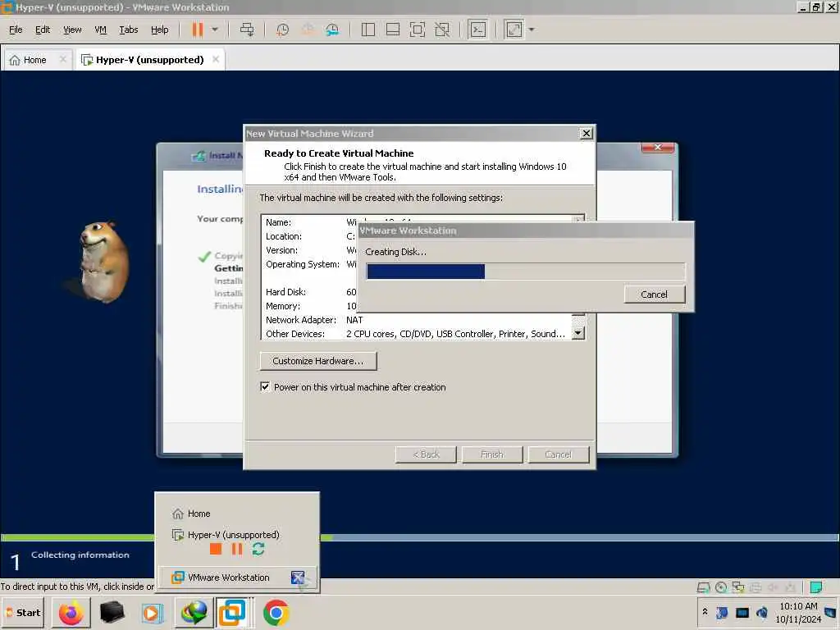Open the View menu
The height and width of the screenshot is (630, 840).
[72, 30]
